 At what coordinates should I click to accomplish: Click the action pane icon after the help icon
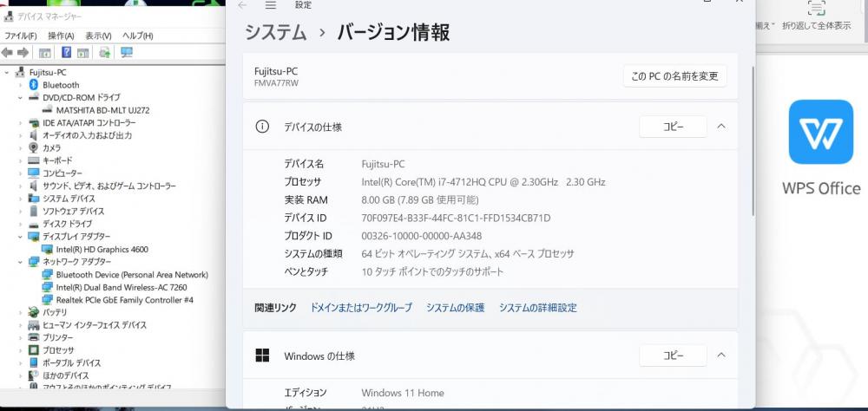83,53
